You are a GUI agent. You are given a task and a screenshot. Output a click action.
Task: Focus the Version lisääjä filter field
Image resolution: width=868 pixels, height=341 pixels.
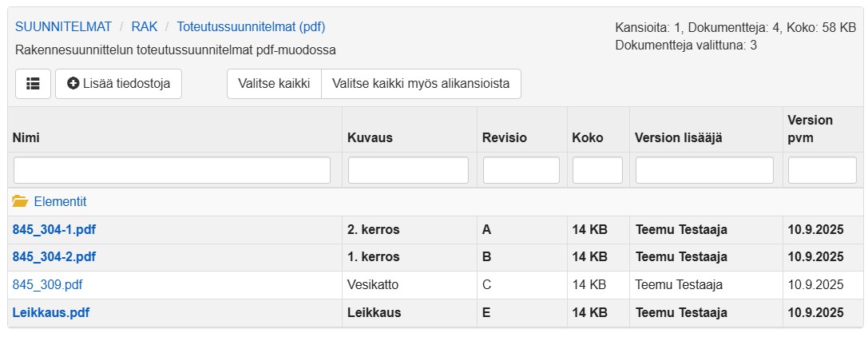pos(704,170)
